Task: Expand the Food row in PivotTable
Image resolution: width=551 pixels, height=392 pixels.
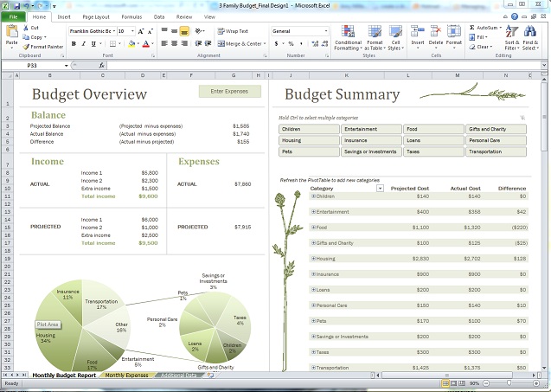Action: pos(313,228)
